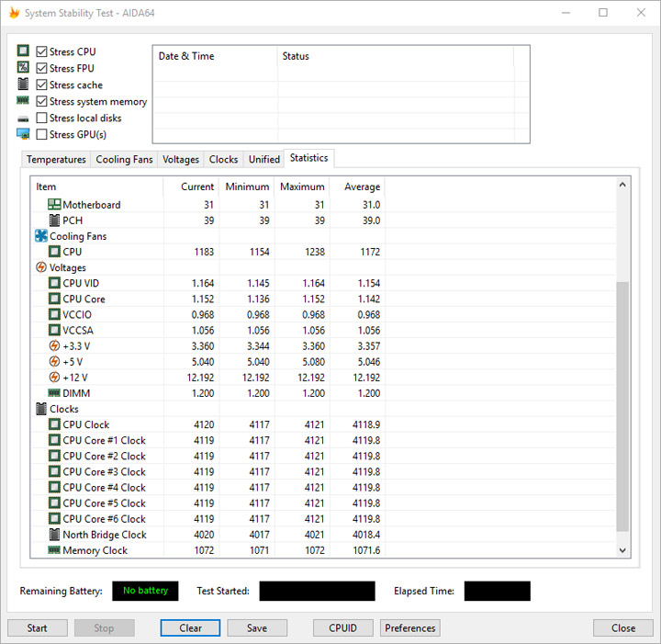This screenshot has width=661, height=644.
Task: Toggle the Stress system memory checkbox
Action: [x=41, y=101]
